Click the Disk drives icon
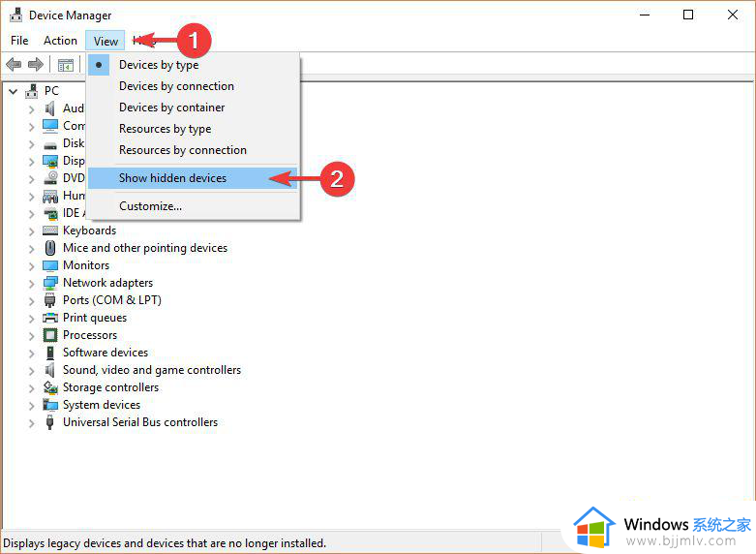Image resolution: width=756 pixels, height=554 pixels. click(50, 144)
